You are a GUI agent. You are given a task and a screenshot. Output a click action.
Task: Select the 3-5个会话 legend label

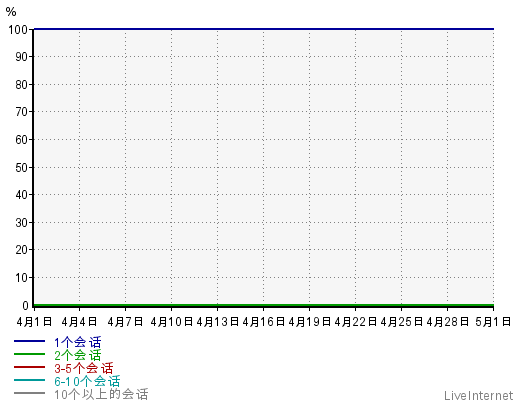pyautogui.click(x=84, y=368)
